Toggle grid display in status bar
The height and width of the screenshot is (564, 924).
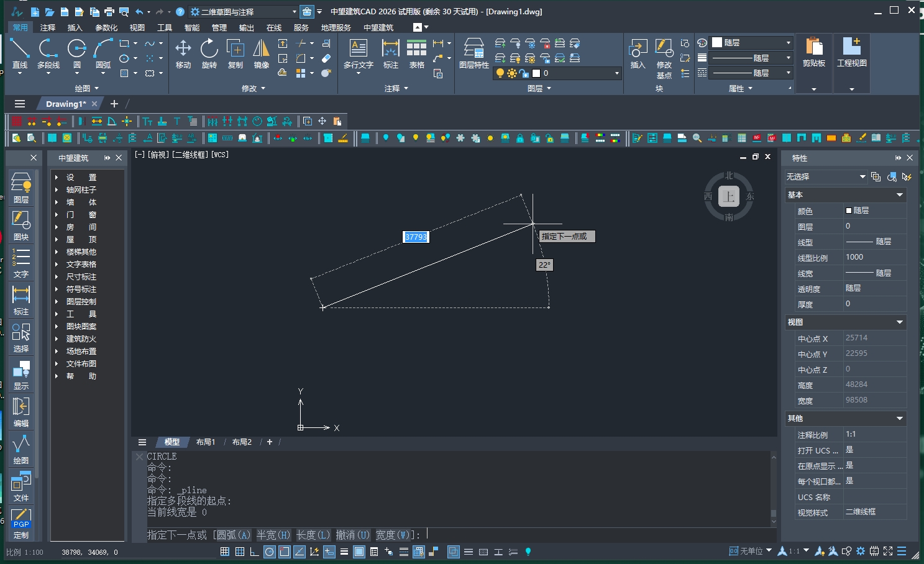[240, 552]
